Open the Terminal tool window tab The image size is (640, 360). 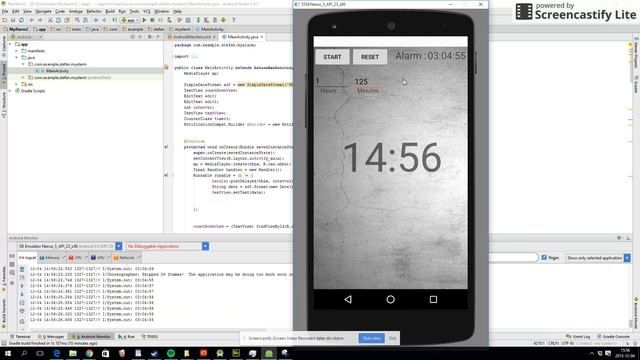coord(20,336)
